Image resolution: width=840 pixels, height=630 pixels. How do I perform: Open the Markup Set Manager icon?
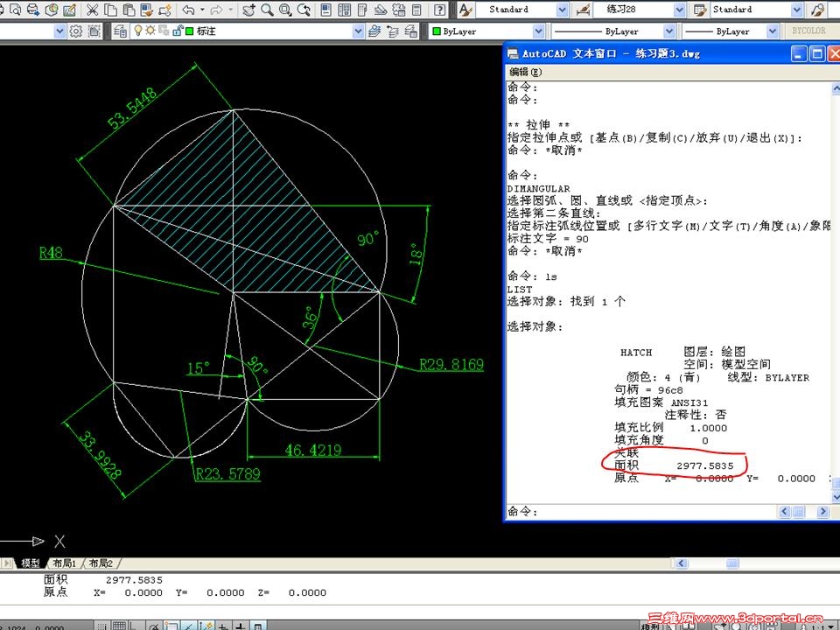(399, 9)
